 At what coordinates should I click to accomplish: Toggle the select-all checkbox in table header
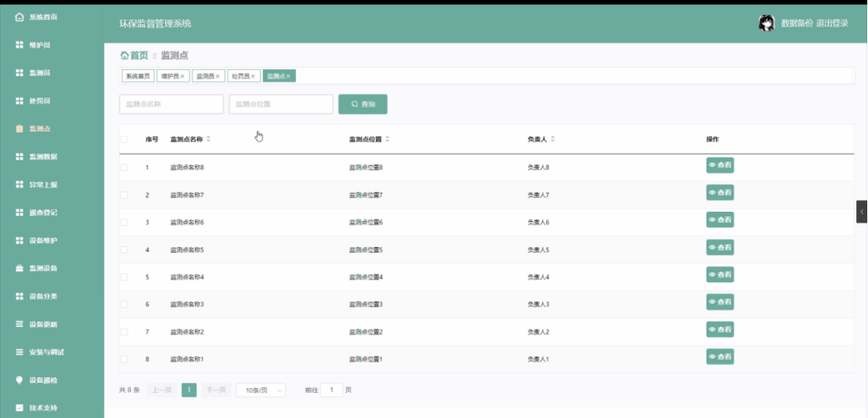124,140
